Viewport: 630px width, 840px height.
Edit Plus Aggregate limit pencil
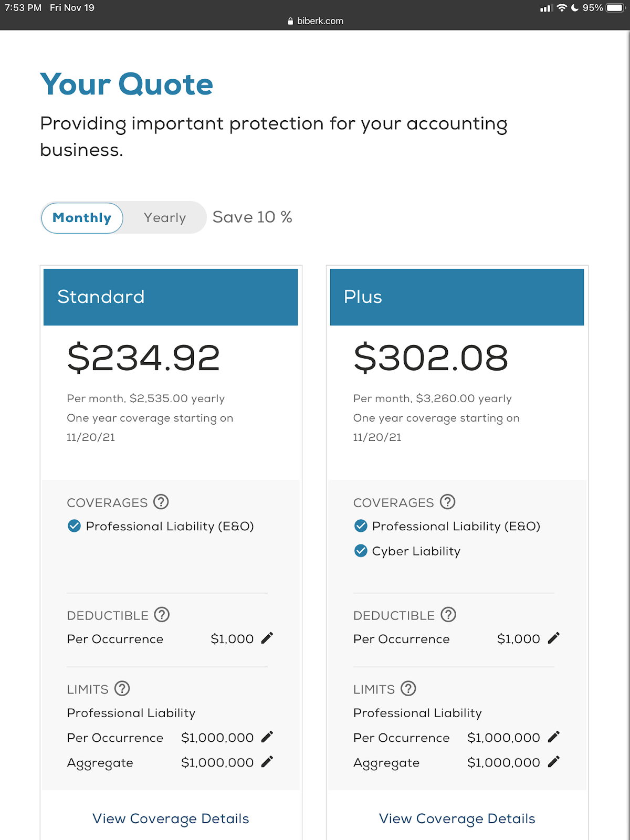coord(553,762)
